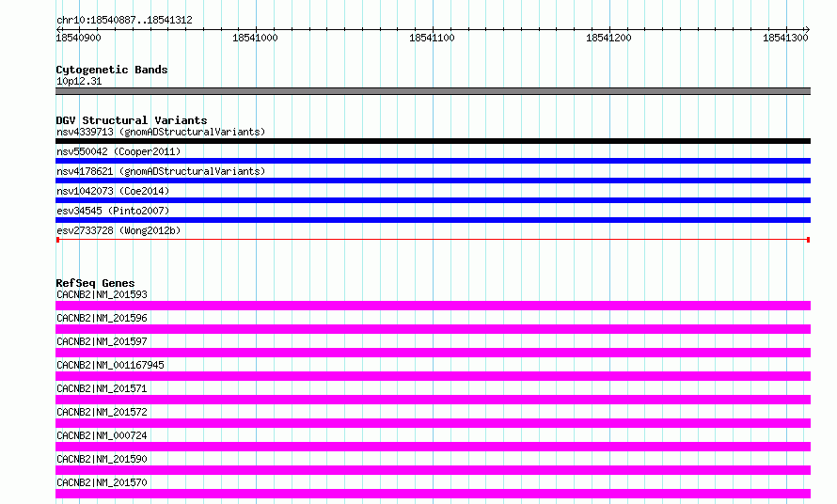This screenshot has width=837, height=504.
Task: Click the magenta NM_201597 gene bar
Action: click(433, 353)
